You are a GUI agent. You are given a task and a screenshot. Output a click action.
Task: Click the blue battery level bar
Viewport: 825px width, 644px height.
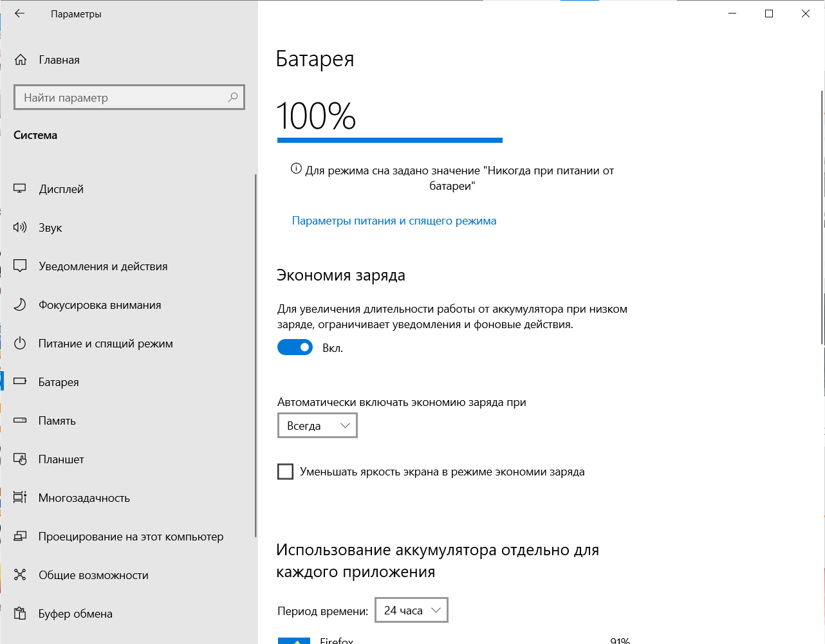[390, 140]
